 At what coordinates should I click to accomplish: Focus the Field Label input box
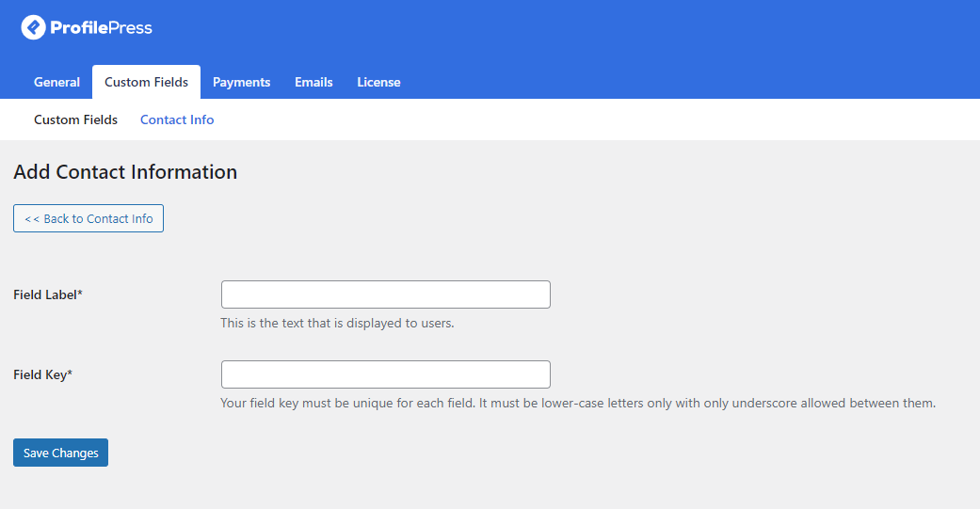(x=386, y=294)
